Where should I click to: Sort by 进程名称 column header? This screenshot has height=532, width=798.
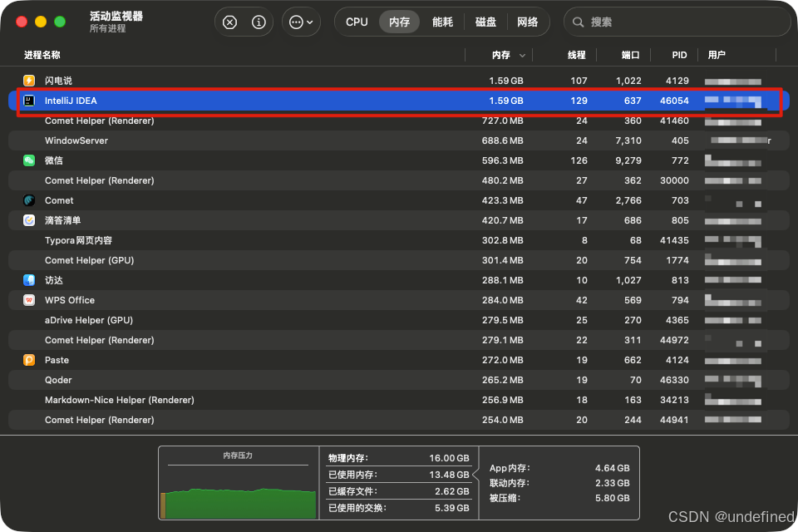42,55
